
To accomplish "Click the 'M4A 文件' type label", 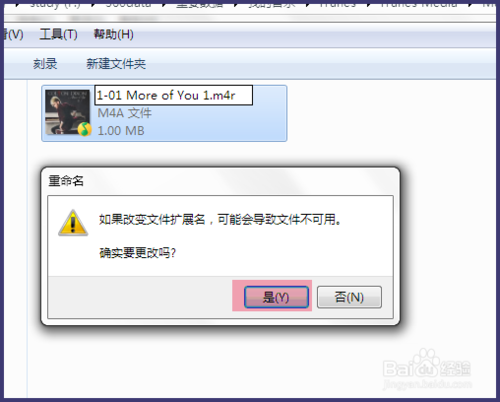I will pyautogui.click(x=124, y=113).
